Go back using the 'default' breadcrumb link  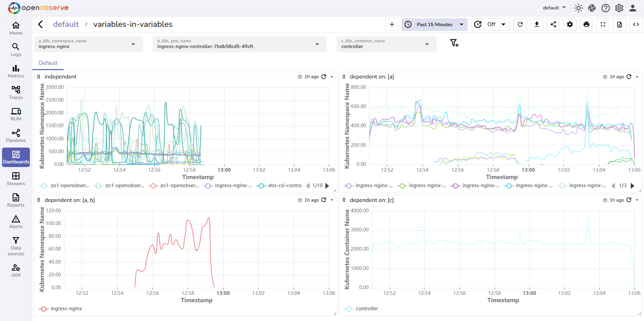[x=66, y=24]
